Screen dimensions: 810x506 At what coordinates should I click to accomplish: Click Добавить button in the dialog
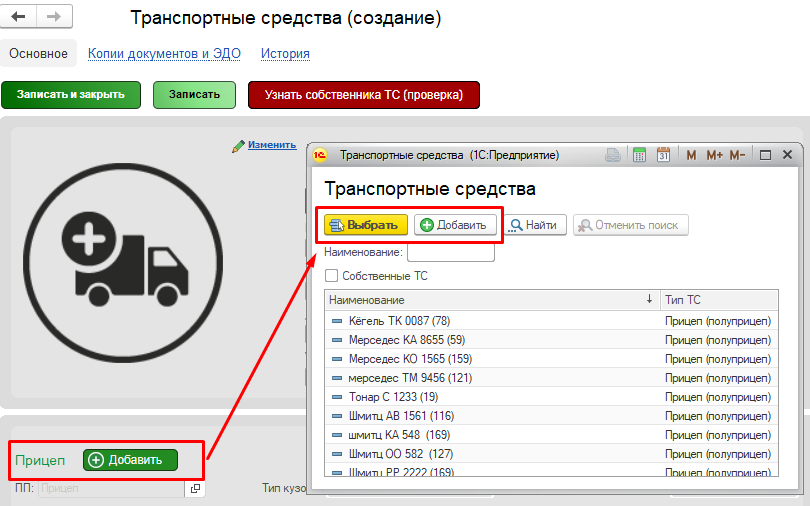coord(455,225)
